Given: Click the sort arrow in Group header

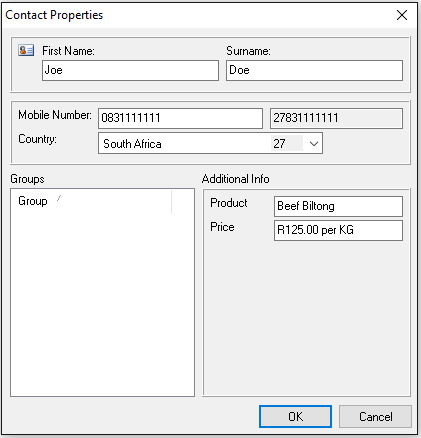Looking at the screenshot, I should (59, 199).
